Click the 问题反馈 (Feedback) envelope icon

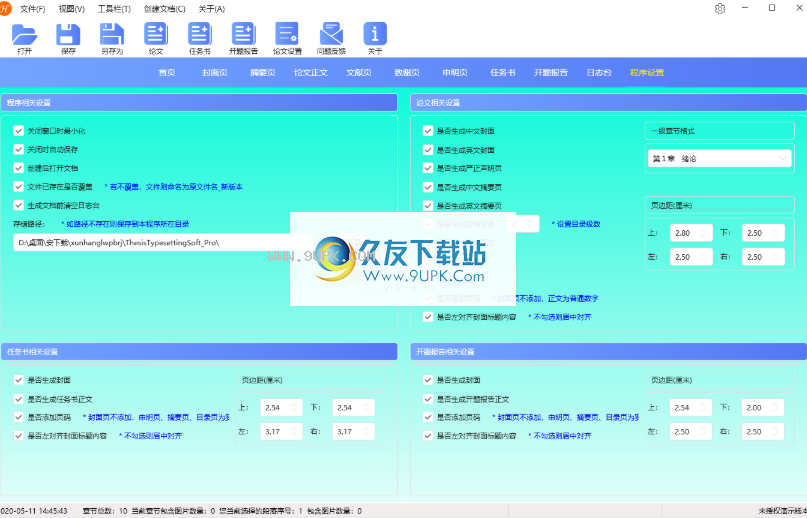pos(331,34)
